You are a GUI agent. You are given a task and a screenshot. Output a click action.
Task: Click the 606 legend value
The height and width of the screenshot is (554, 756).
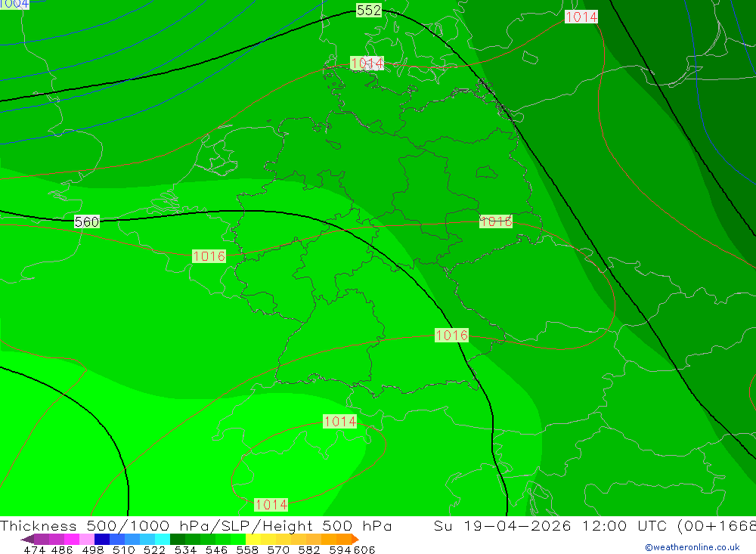(x=364, y=549)
